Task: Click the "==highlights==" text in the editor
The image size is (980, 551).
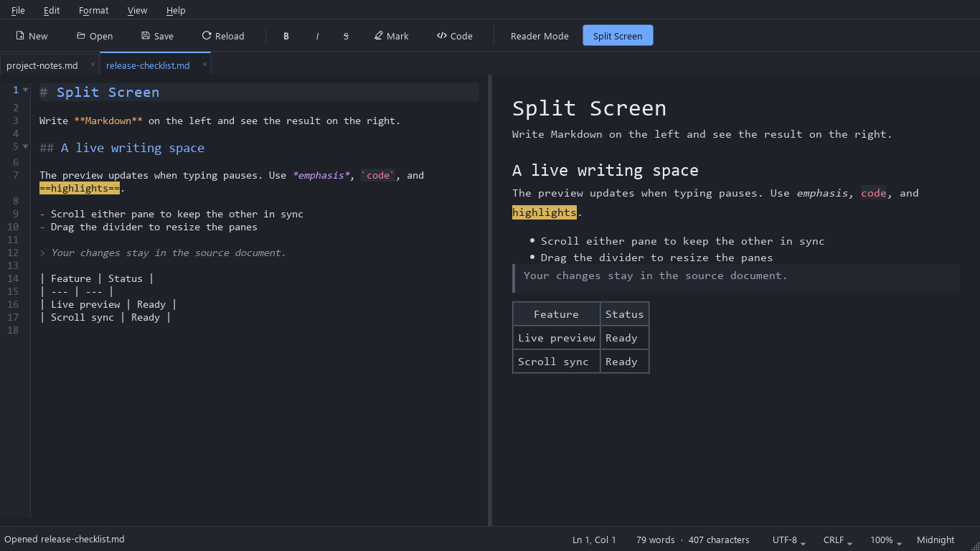Action: (x=80, y=188)
